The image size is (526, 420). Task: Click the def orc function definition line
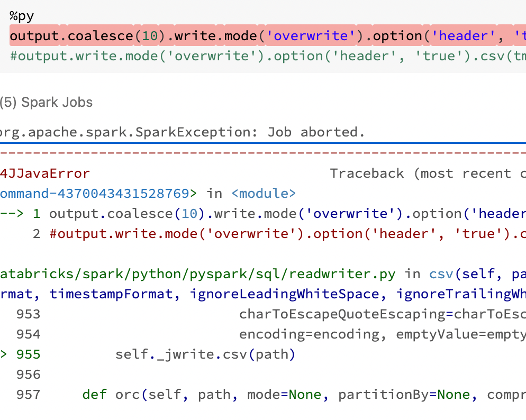click(302, 395)
